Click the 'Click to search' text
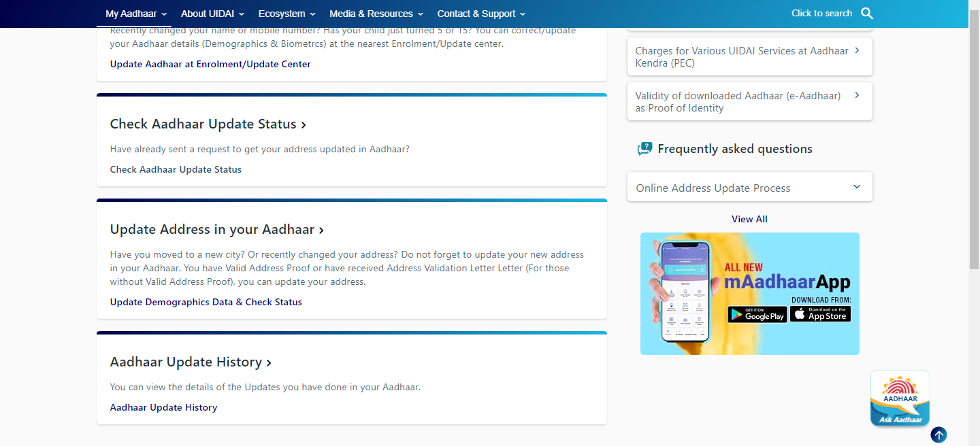This screenshot has width=980, height=446. coord(821,14)
